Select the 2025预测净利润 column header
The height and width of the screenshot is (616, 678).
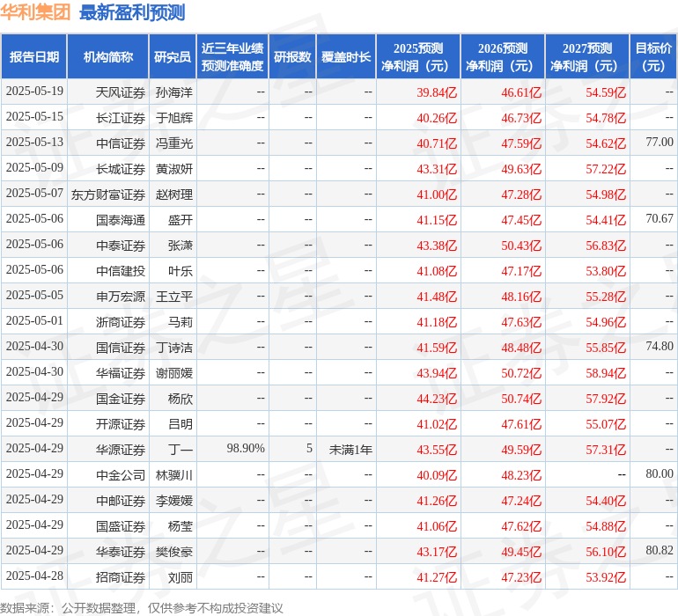click(x=418, y=56)
